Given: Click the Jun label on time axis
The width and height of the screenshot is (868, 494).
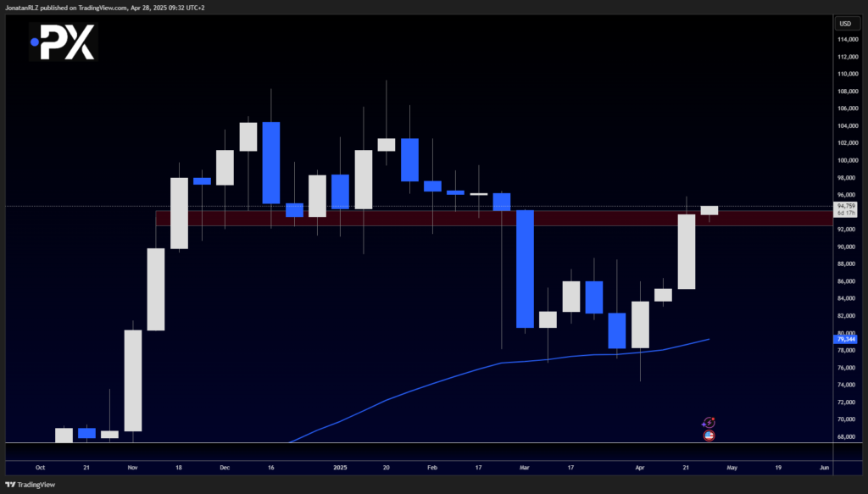Looking at the screenshot, I should pos(824,468).
